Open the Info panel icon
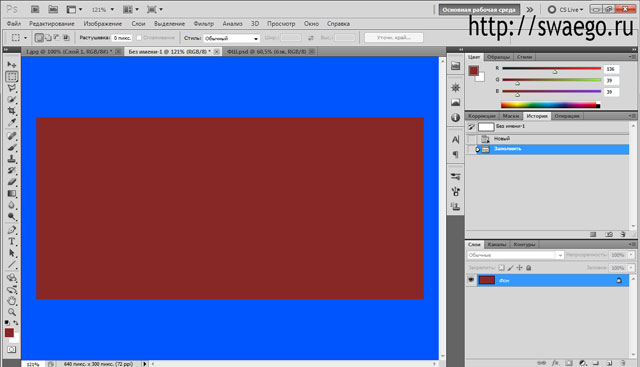 click(456, 118)
